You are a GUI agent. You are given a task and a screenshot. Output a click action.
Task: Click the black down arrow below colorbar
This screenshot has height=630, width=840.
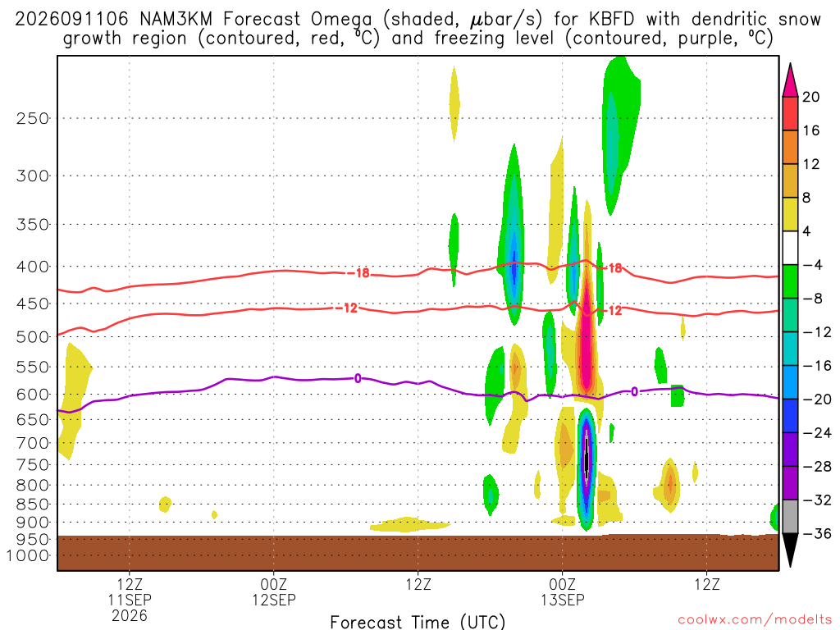790,550
